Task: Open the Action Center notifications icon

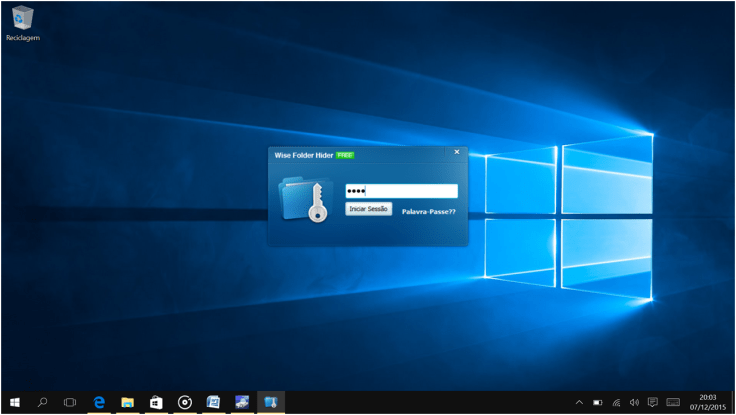Action: (652, 402)
